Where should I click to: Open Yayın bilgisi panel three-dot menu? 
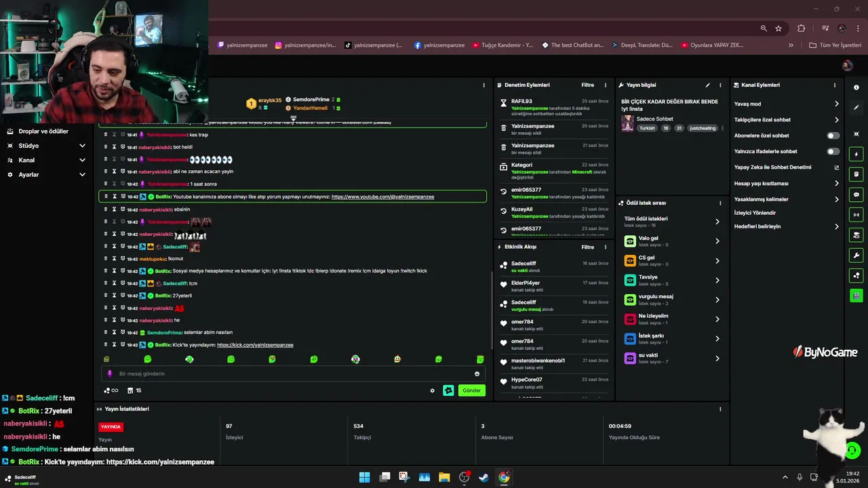720,85
